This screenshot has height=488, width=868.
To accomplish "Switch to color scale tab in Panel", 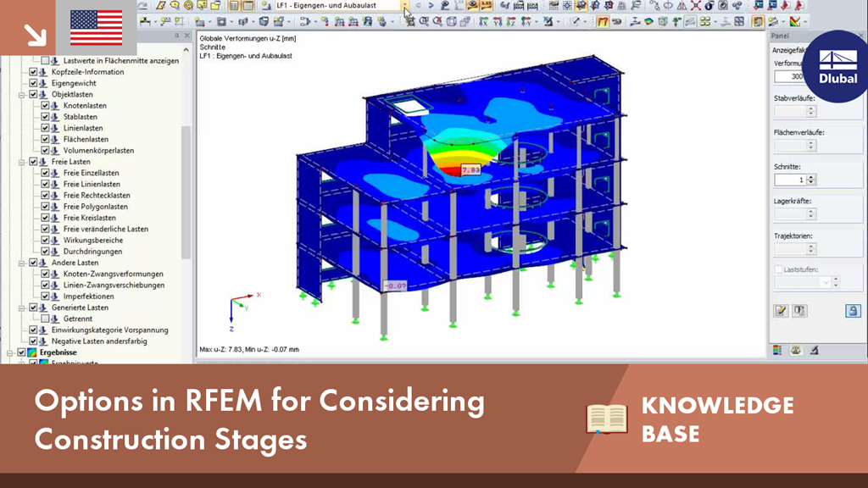I will point(778,350).
